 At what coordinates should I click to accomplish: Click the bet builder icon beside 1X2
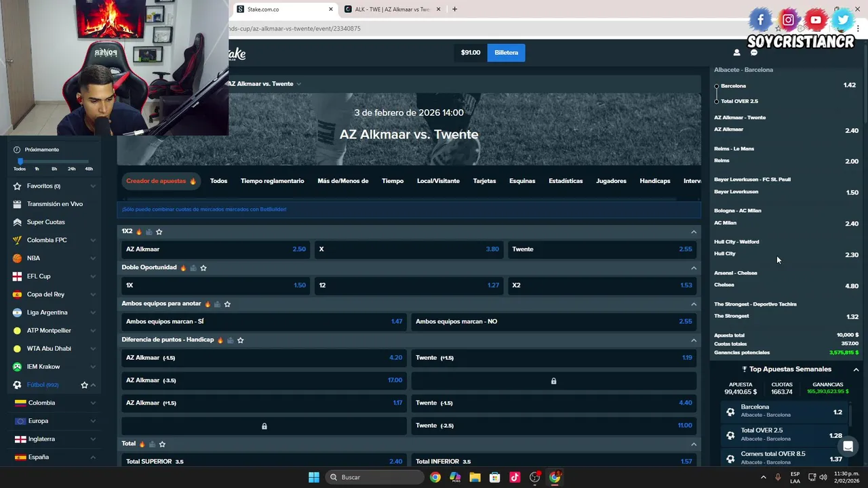[x=149, y=232]
